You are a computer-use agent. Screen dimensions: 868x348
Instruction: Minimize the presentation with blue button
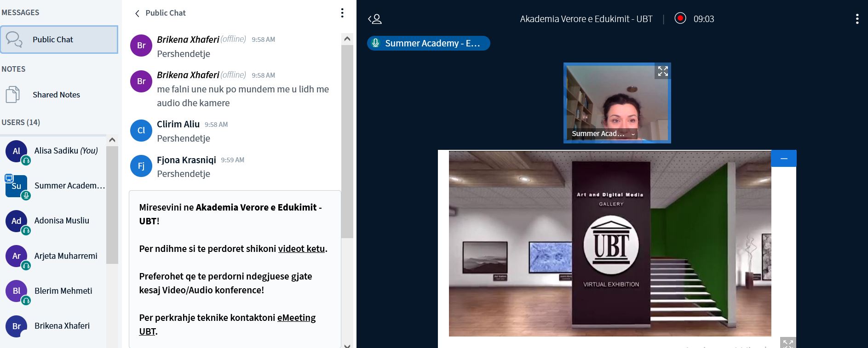tap(784, 159)
